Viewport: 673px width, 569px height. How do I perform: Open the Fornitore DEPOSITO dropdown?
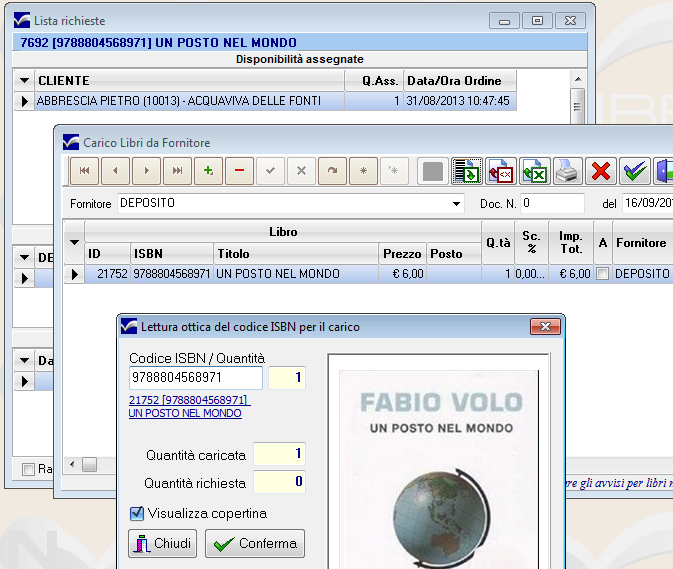[x=457, y=203]
